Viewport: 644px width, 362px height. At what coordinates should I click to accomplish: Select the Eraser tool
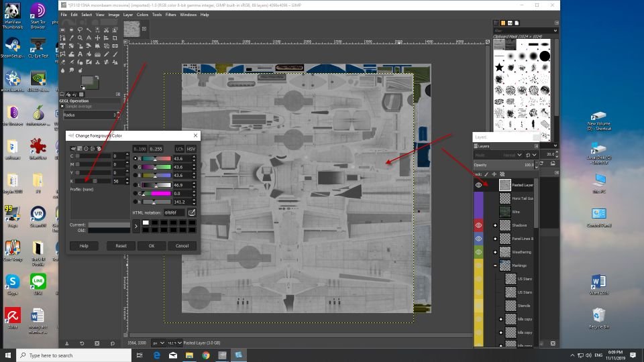point(62,62)
